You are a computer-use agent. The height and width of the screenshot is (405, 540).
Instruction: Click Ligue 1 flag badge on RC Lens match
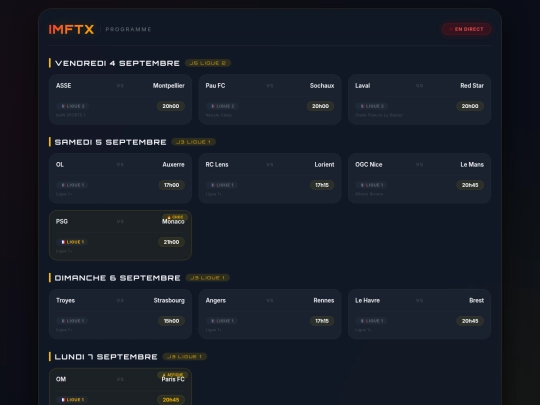(x=222, y=185)
